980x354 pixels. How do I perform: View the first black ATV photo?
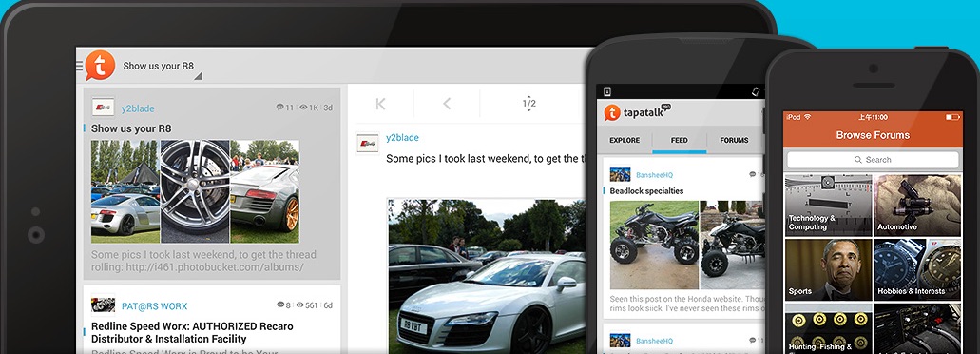click(x=654, y=245)
